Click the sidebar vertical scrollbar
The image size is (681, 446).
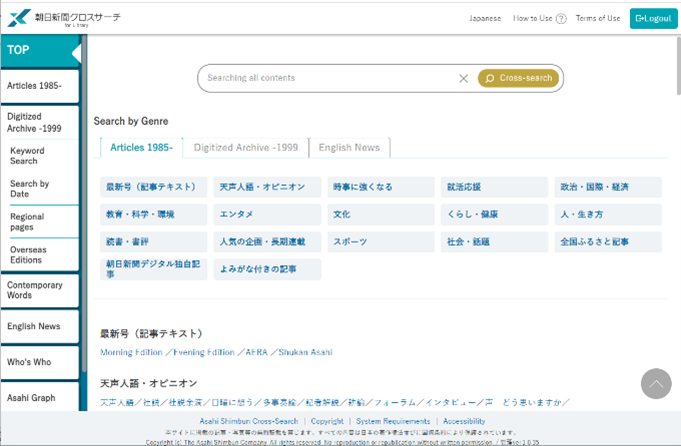84,203
